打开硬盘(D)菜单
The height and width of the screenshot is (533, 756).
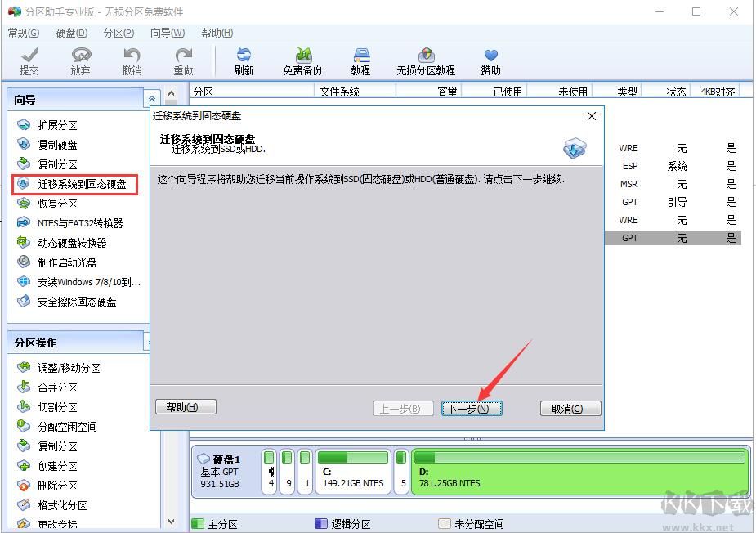70,33
